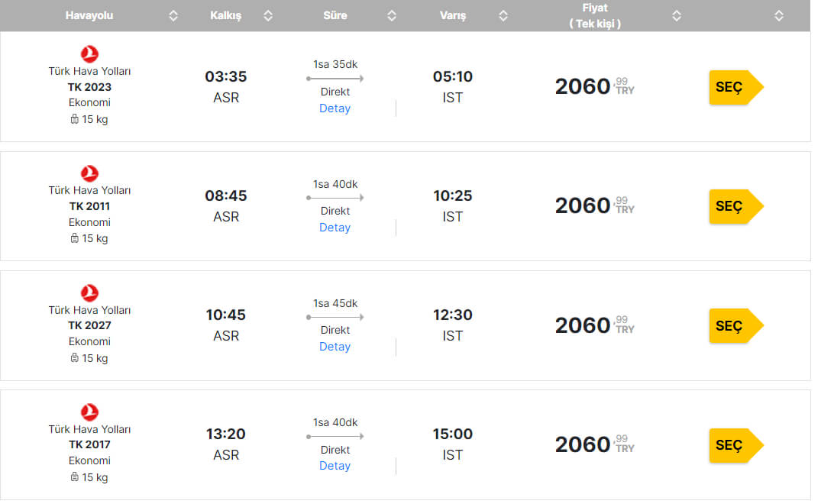Image resolution: width=821 pixels, height=504 pixels.
Task: Choose the TK 2017 flight via SEÇ
Action: pos(736,445)
